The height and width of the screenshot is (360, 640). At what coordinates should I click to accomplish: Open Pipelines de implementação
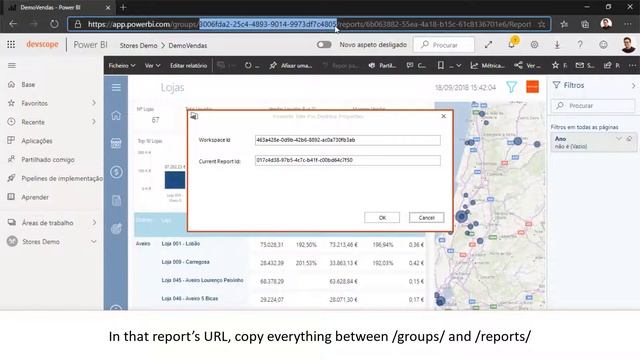62,178
